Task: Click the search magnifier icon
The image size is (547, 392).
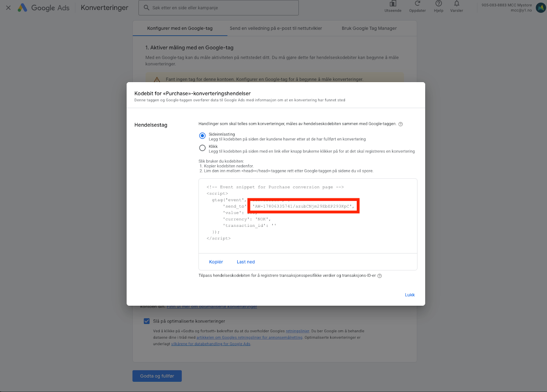Action: click(x=146, y=8)
